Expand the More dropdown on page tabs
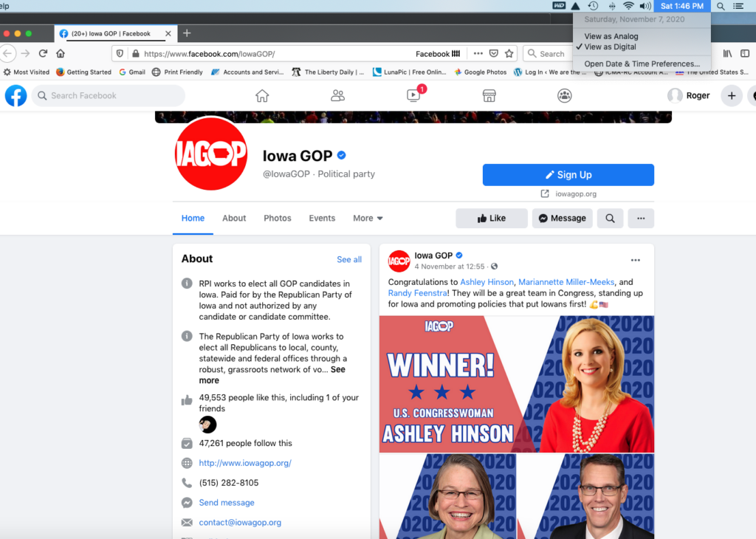 (368, 219)
